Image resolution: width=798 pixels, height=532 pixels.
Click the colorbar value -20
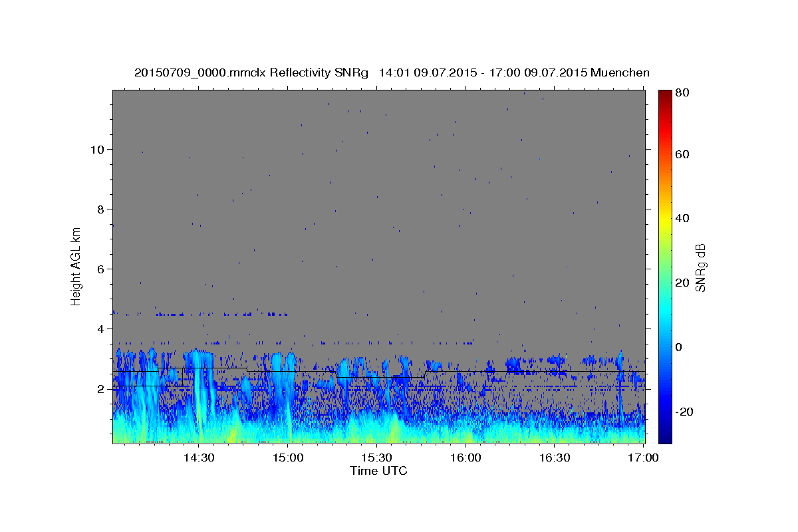[x=683, y=412]
